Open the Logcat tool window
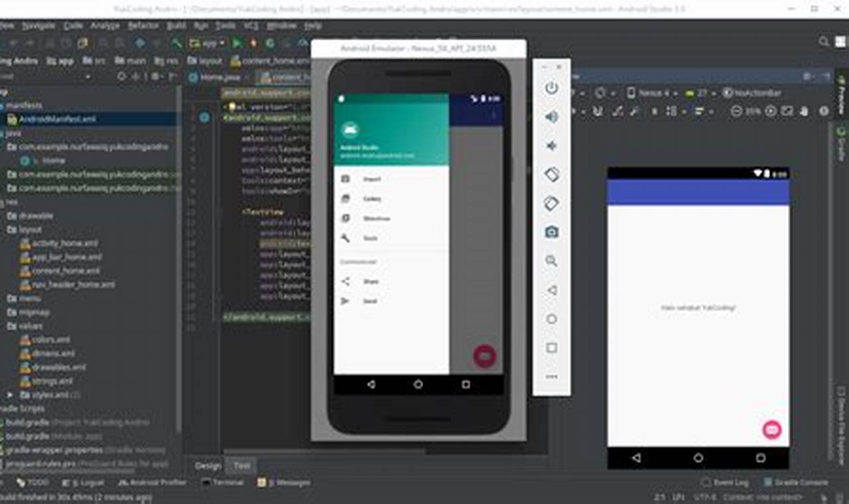Image resolution: width=849 pixels, height=504 pixels. pos(84,483)
